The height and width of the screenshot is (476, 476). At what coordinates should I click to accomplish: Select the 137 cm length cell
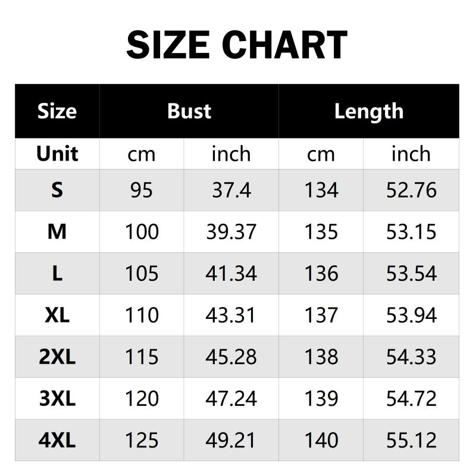[x=321, y=315]
